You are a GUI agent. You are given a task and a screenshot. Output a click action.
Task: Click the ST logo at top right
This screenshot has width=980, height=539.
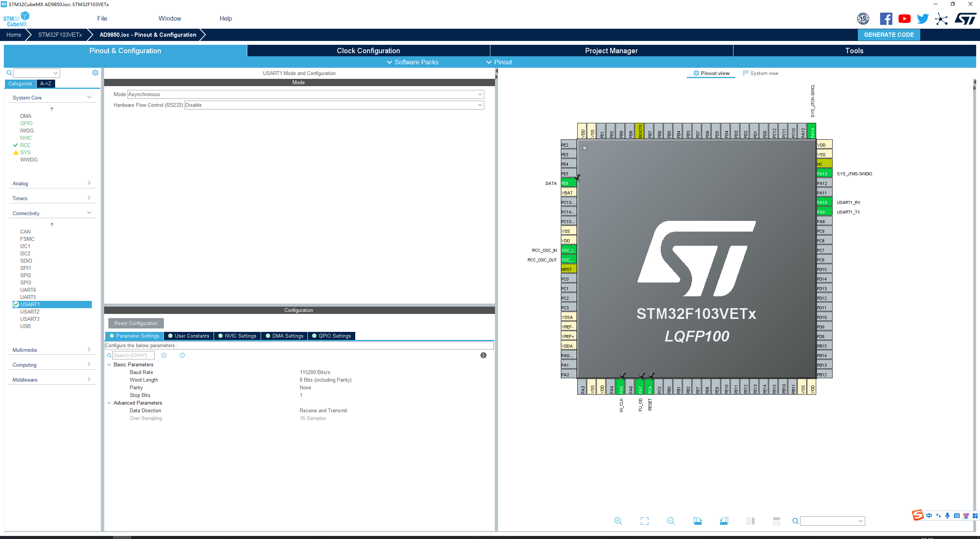[965, 19]
